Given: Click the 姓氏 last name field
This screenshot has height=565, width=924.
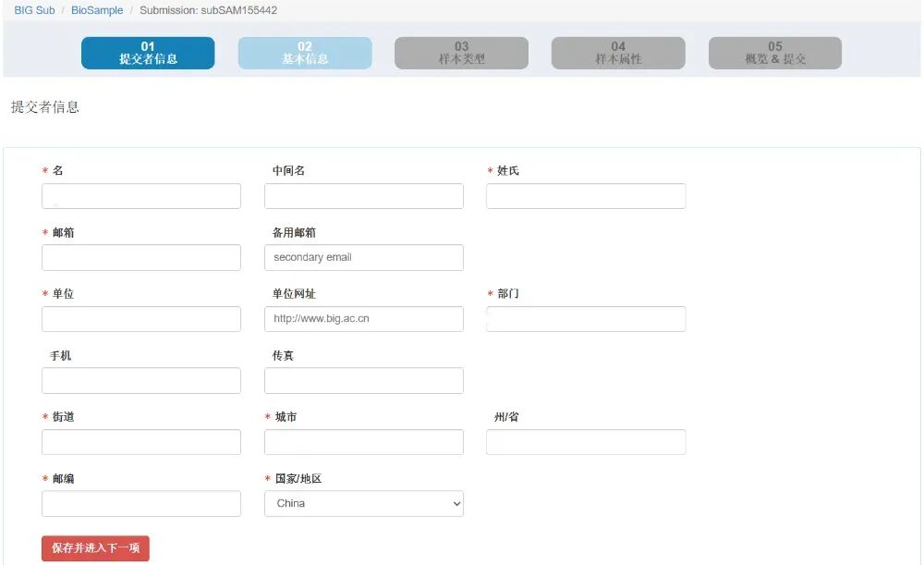Looking at the screenshot, I should tap(585, 195).
